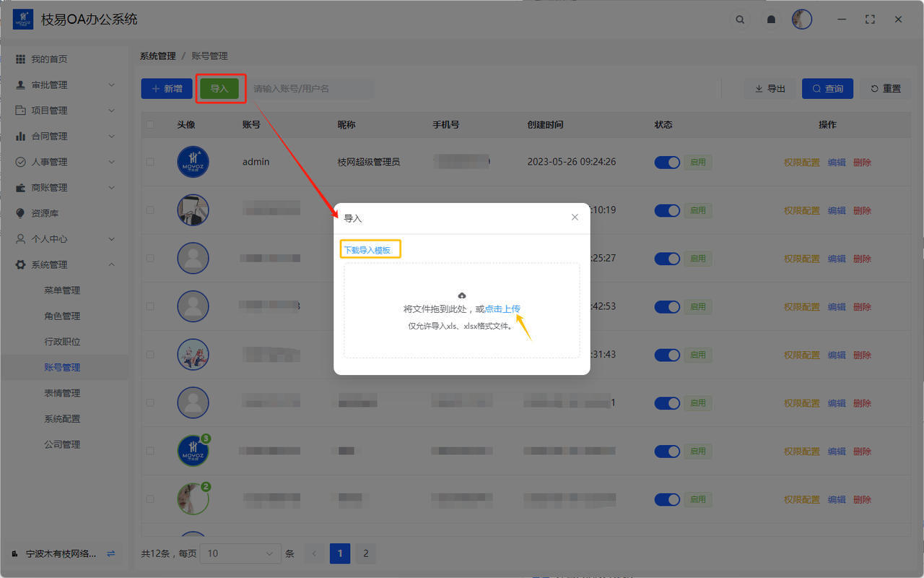Toggle the admin account status switch

(x=667, y=163)
